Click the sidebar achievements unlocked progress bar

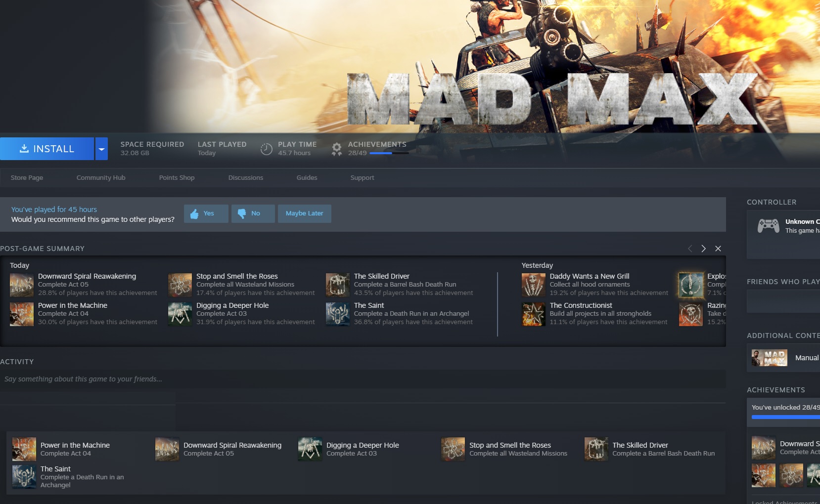click(x=786, y=418)
